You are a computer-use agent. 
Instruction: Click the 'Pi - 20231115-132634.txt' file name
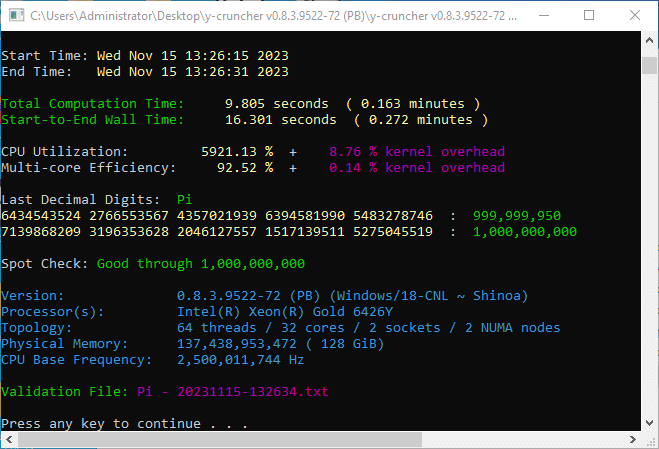coord(232,392)
